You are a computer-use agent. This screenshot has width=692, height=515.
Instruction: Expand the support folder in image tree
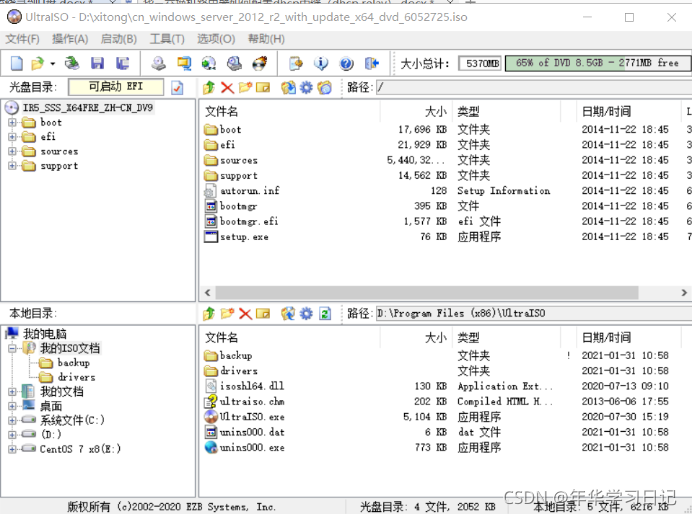click(12, 166)
